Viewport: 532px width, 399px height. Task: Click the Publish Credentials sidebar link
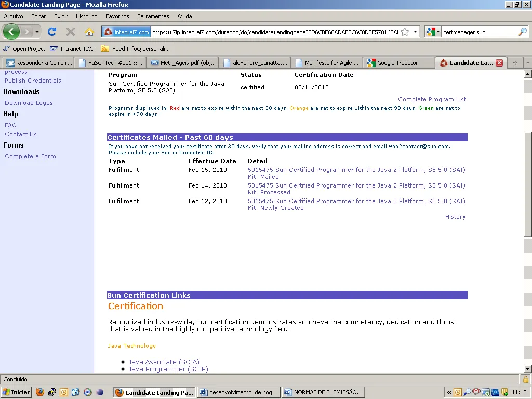(33, 81)
